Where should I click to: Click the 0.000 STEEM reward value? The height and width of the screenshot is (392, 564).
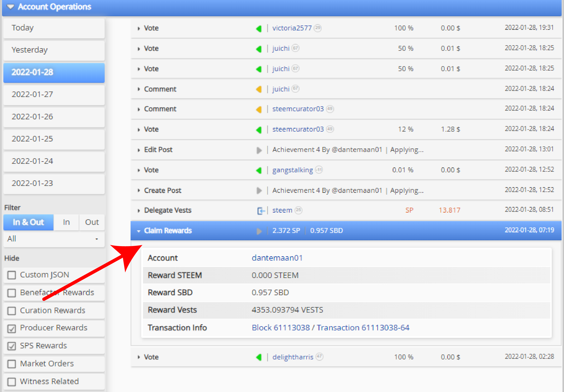[275, 275]
